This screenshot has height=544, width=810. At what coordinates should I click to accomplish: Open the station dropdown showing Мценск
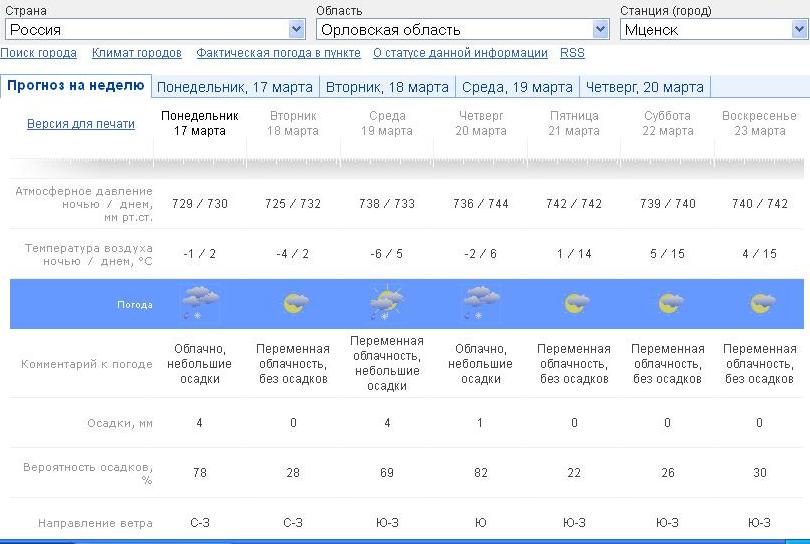click(x=712, y=30)
